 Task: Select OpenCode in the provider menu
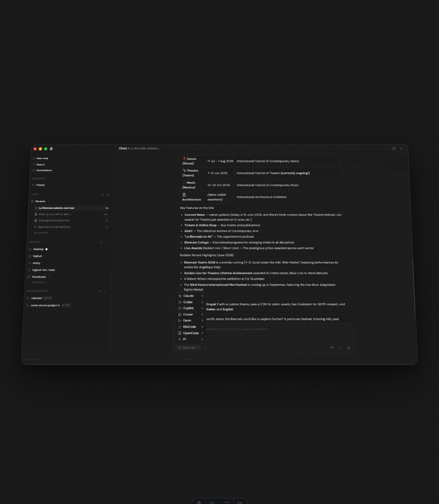coord(191,333)
